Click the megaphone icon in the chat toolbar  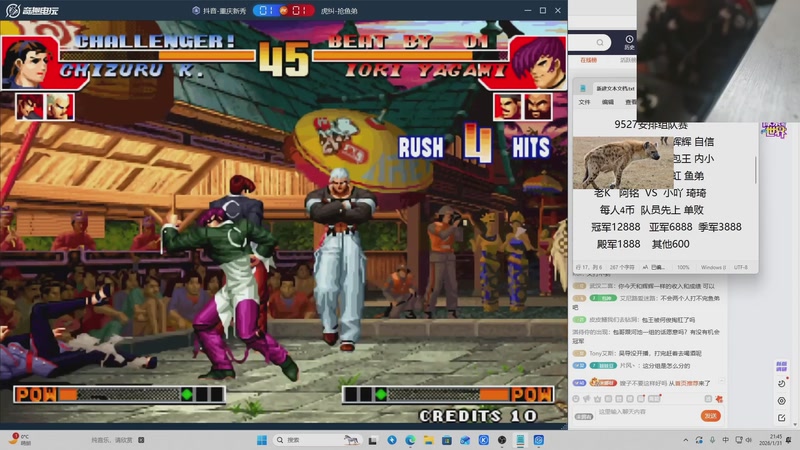[x=587, y=399]
